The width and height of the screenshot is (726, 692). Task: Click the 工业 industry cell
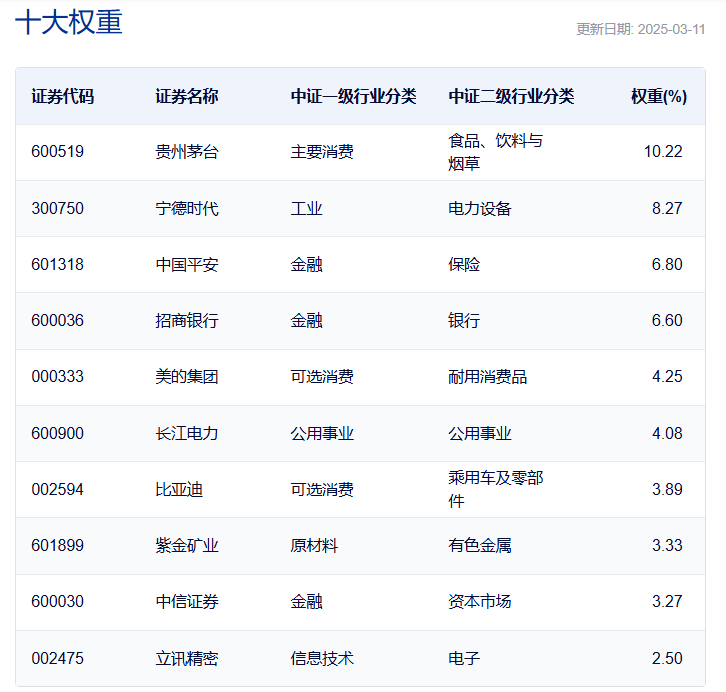click(x=306, y=208)
